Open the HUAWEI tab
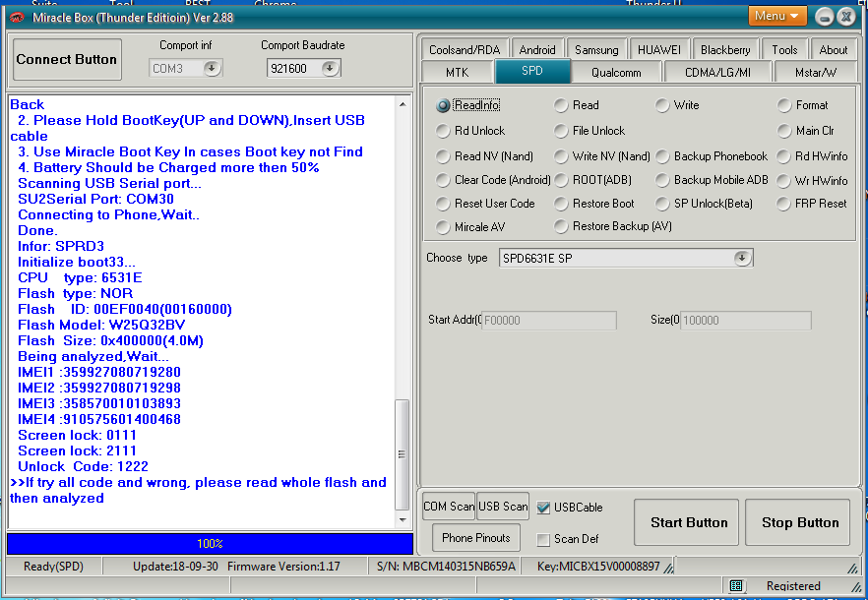This screenshot has height=600, width=868. pyautogui.click(x=658, y=49)
